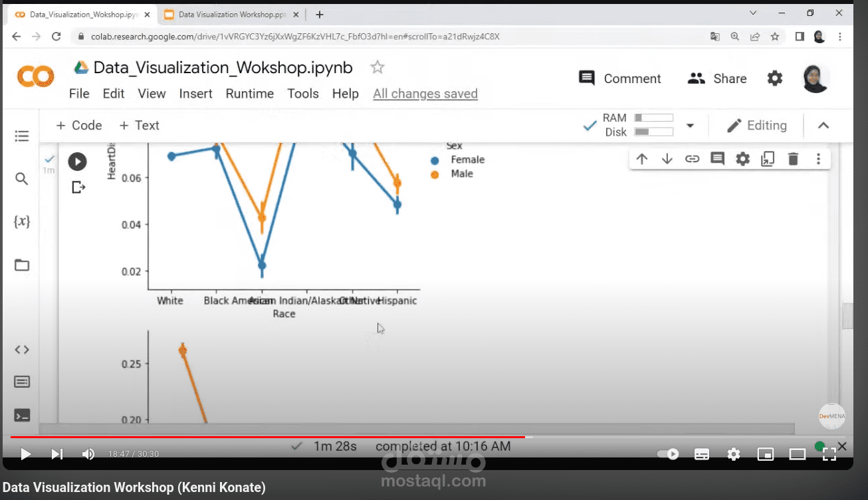Open Chrome three-dot menu
The height and width of the screenshot is (500, 868).
839,37
